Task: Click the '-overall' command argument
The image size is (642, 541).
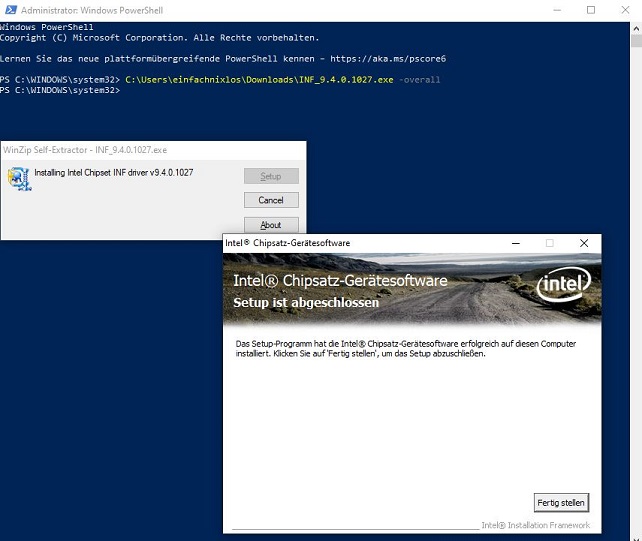Action: click(x=419, y=79)
